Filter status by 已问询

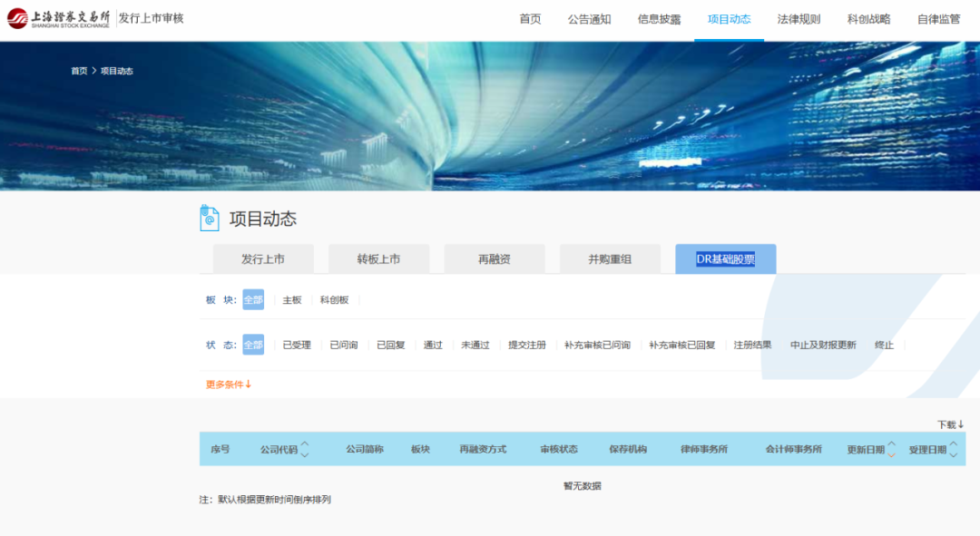coord(344,345)
